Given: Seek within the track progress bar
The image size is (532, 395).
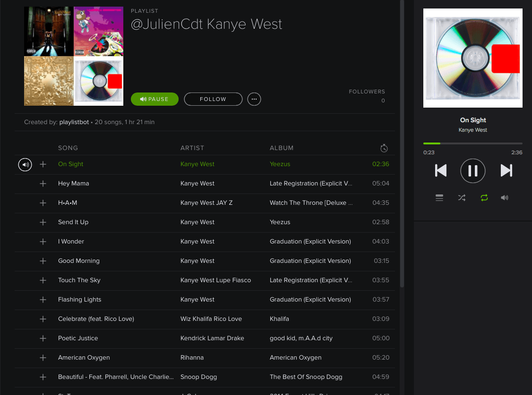Looking at the screenshot, I should point(472,143).
